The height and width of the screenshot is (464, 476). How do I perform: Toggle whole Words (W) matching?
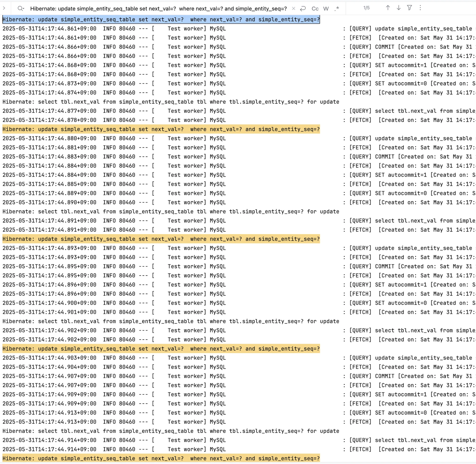pos(326,9)
